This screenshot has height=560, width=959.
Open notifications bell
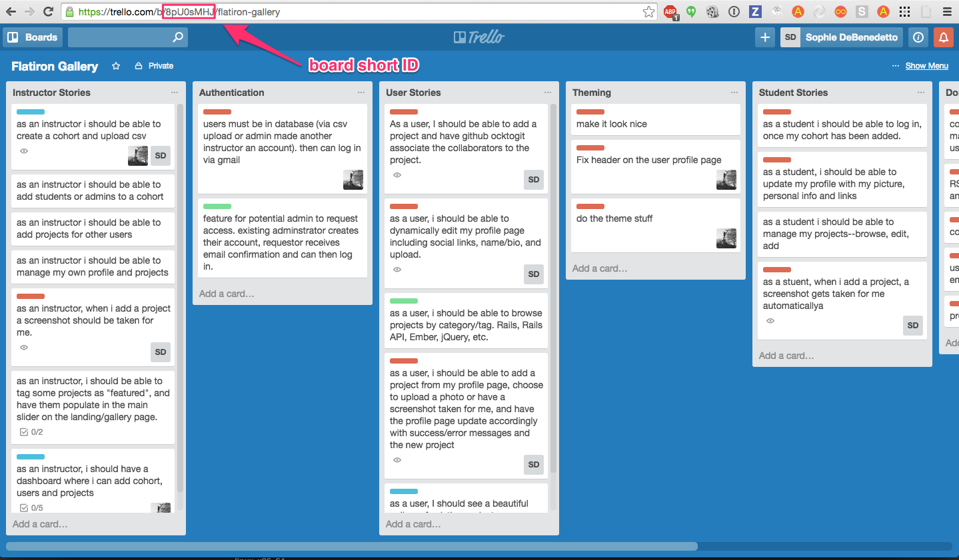[x=944, y=37]
